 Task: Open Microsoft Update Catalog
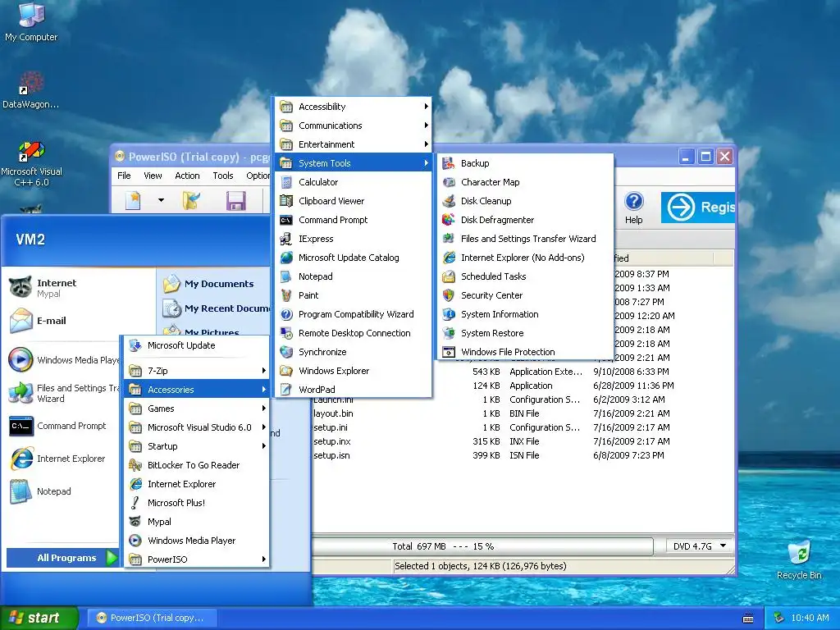point(353,258)
